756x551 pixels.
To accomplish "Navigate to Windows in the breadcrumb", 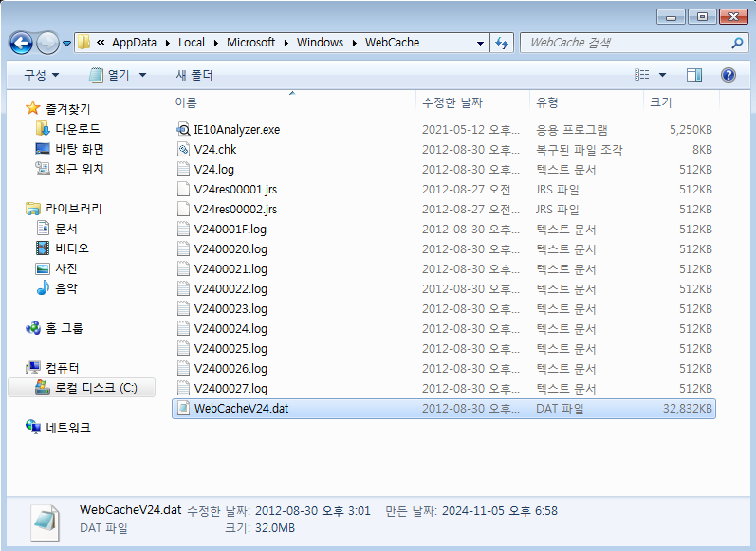I will (320, 43).
